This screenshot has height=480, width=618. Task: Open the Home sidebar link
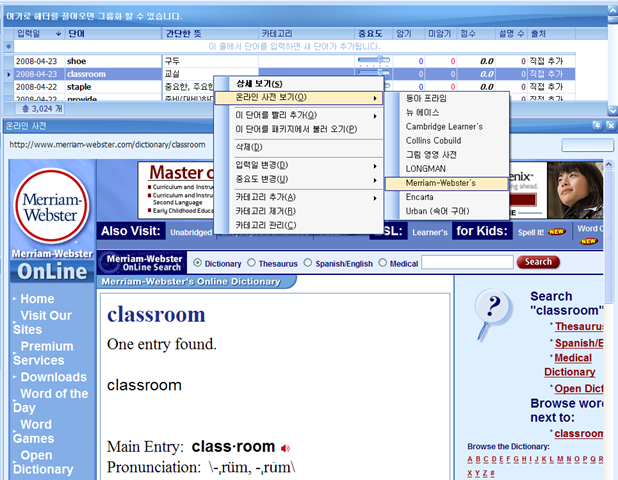click(37, 299)
